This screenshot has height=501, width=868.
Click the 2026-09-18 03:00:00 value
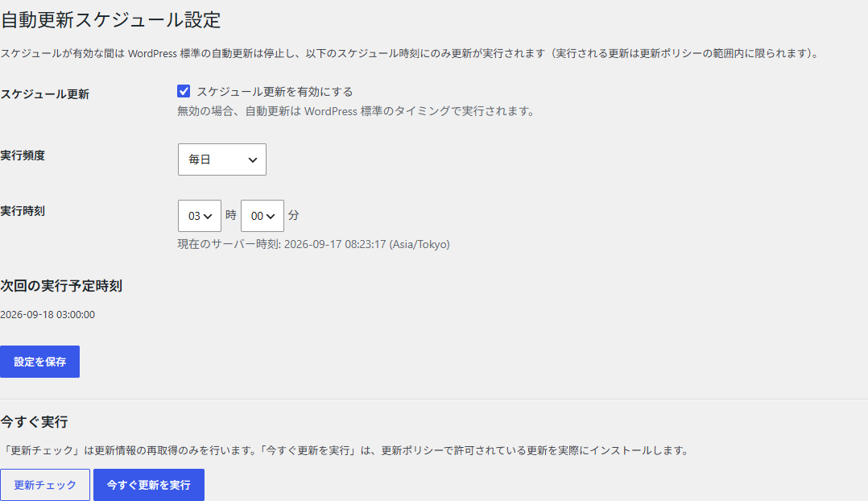[48, 314]
